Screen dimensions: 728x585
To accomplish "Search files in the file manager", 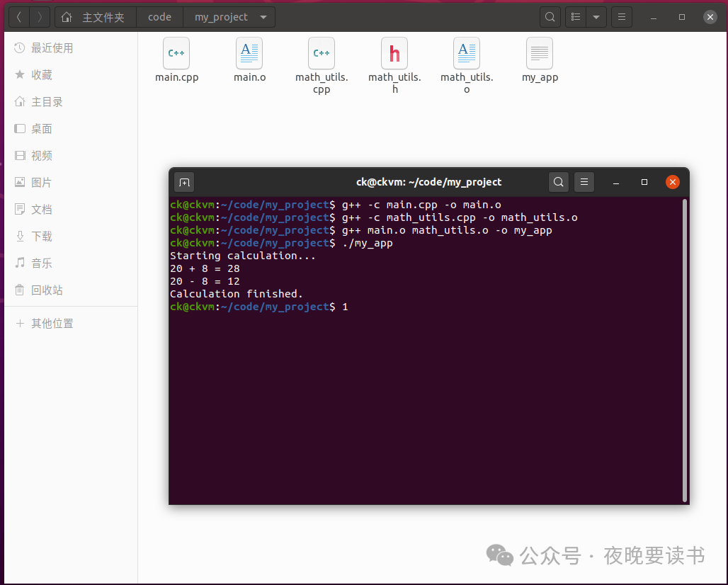I will 550,17.
